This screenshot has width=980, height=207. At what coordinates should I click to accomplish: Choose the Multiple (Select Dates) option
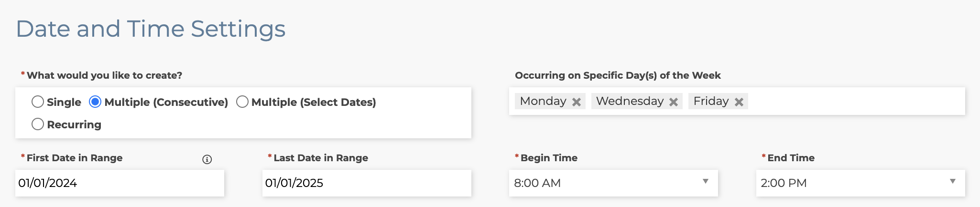coord(242,102)
